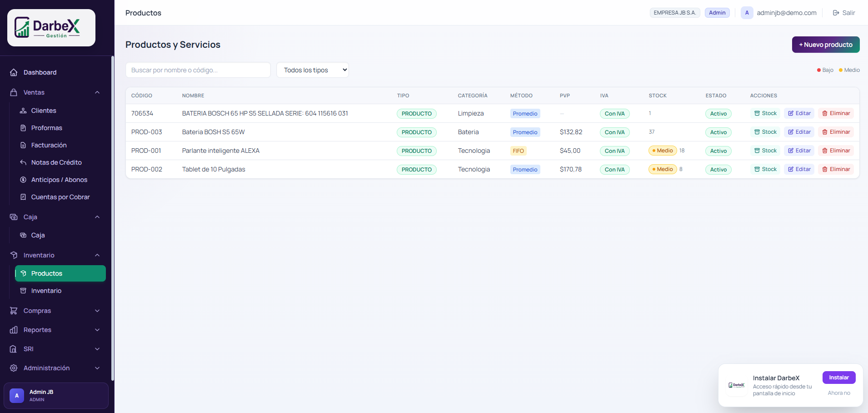868x413 pixels.
Task: Click Eliminar for PROD-002
Action: coord(836,169)
